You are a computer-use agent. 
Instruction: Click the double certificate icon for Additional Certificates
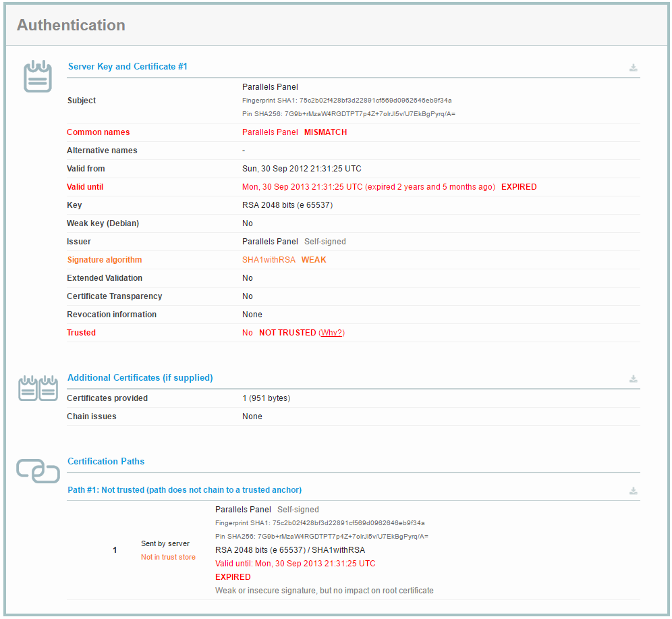click(38, 388)
